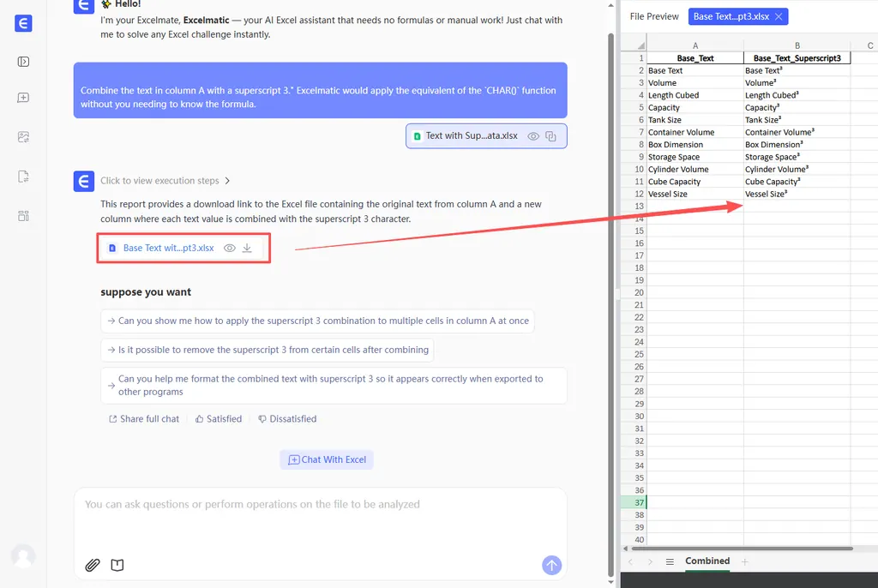Click the paperclip attach file icon
This screenshot has width=878, height=588.
[93, 565]
